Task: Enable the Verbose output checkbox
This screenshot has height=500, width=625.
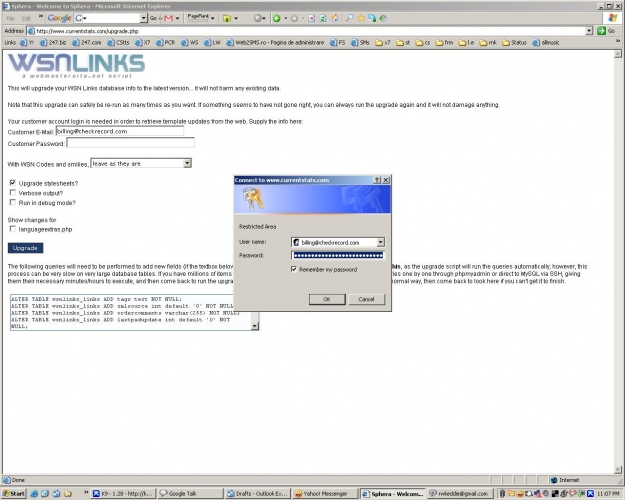Action: (12, 192)
